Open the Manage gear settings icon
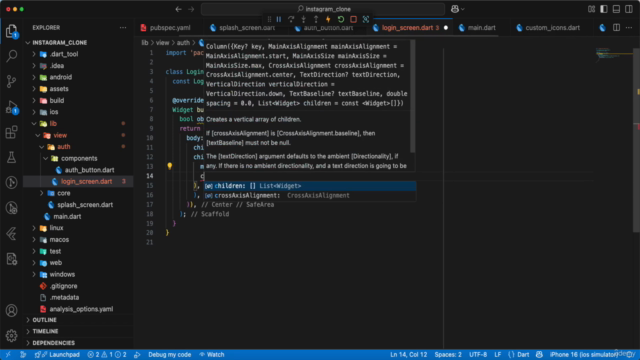This screenshot has height=360, width=640. [11, 336]
